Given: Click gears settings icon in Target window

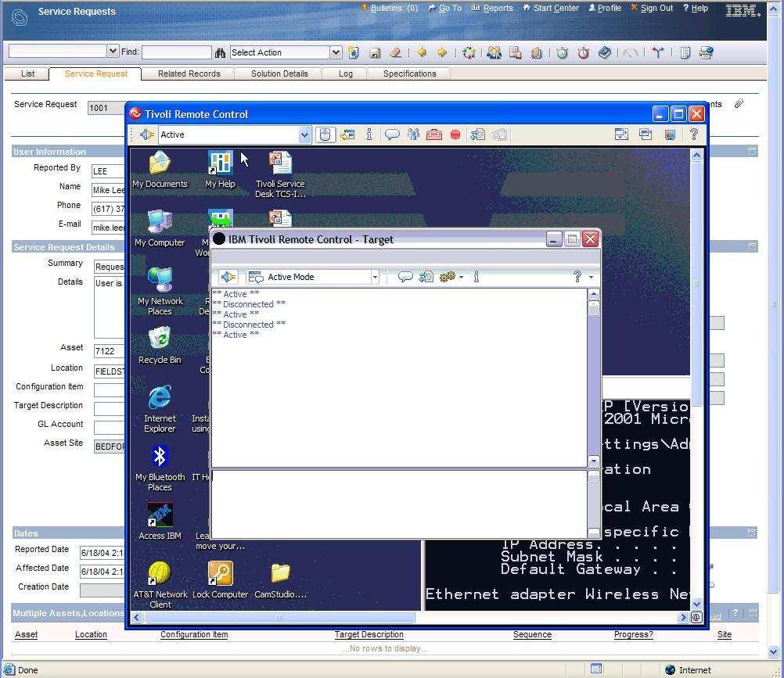Looking at the screenshot, I should [447, 277].
